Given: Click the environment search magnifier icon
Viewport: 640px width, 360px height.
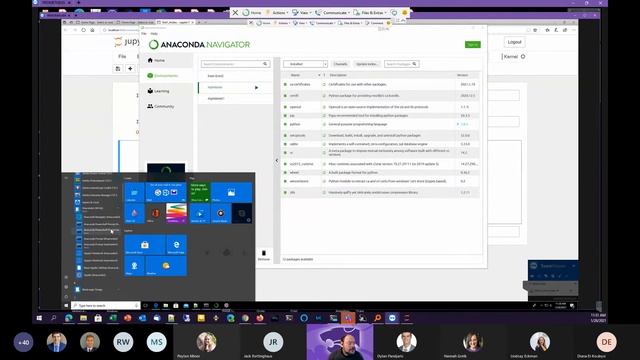Looking at the screenshot, I should coord(265,64).
